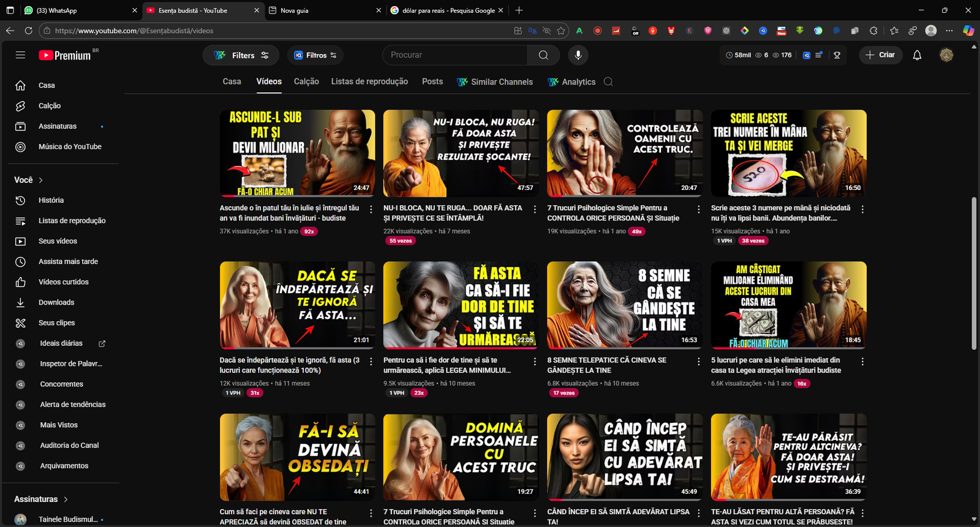Open Alerta de tendências
This screenshot has width=980, height=527.
coord(73,404)
